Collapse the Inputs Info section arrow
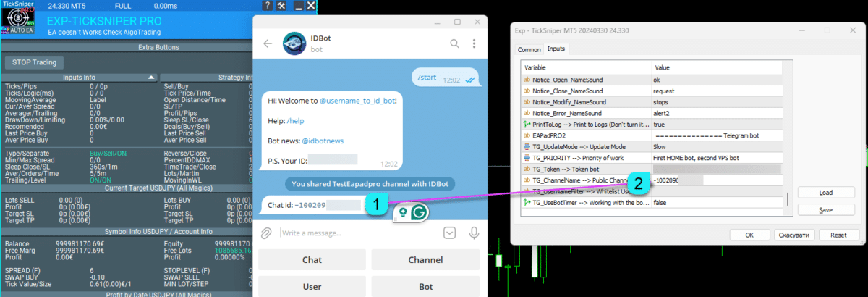 [151, 77]
